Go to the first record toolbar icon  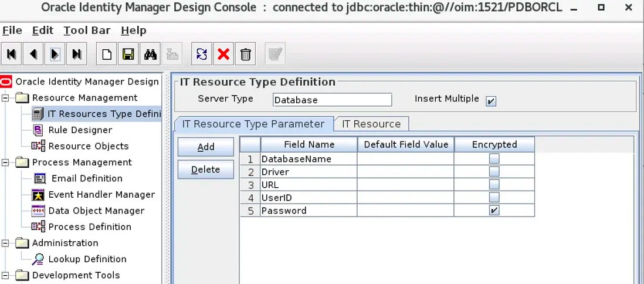coord(12,54)
